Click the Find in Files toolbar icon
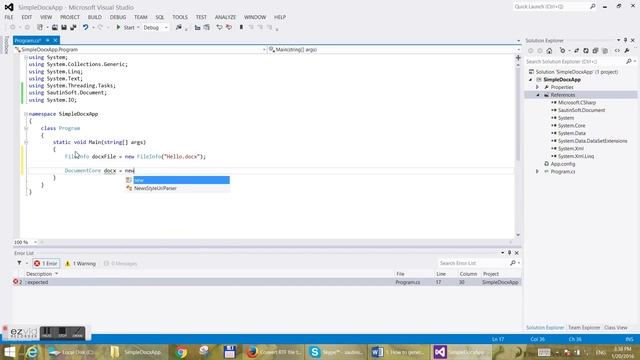This screenshot has height=360, width=640. [179, 27]
